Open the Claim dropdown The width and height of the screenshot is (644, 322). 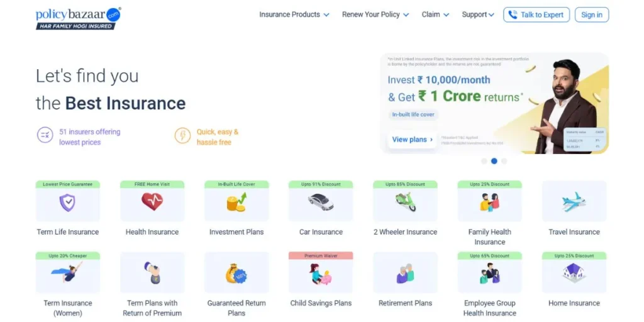(435, 15)
